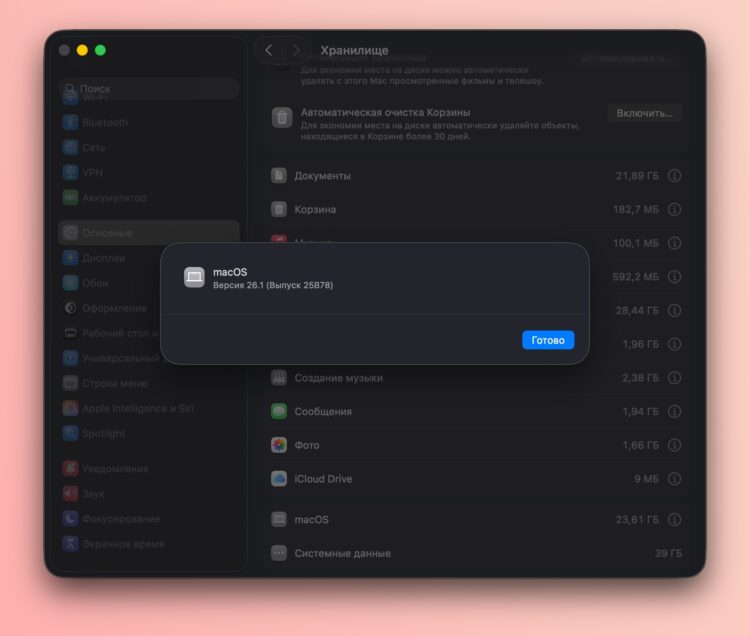The image size is (750, 636).
Task: Click the Документы category icon
Action: pyautogui.click(x=279, y=175)
